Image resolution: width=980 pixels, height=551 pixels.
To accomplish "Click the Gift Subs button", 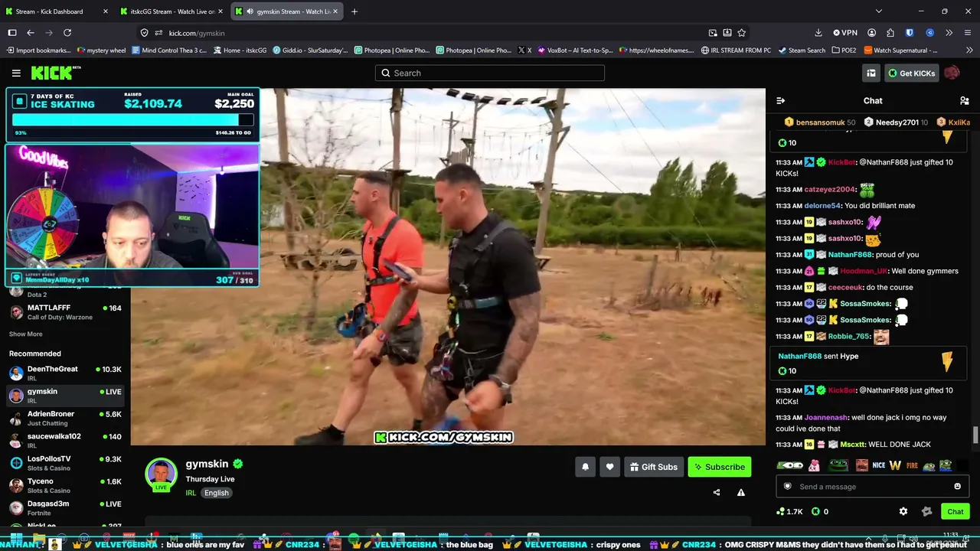I will pyautogui.click(x=654, y=467).
